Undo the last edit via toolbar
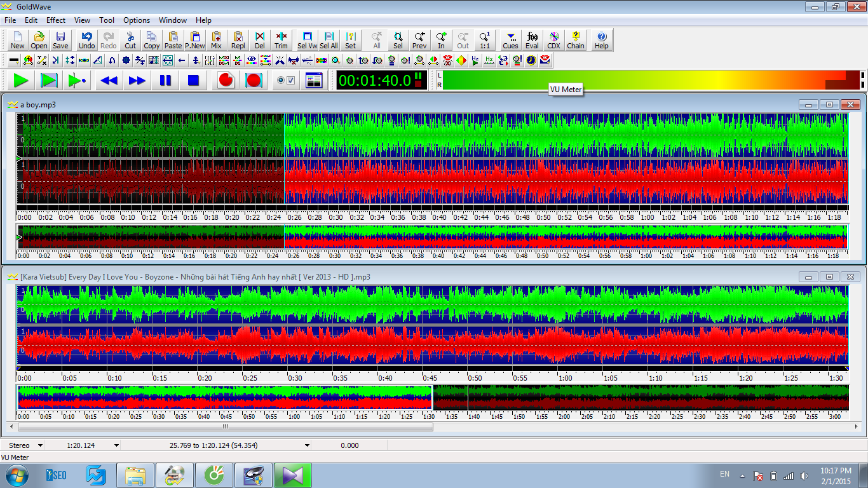 point(86,40)
